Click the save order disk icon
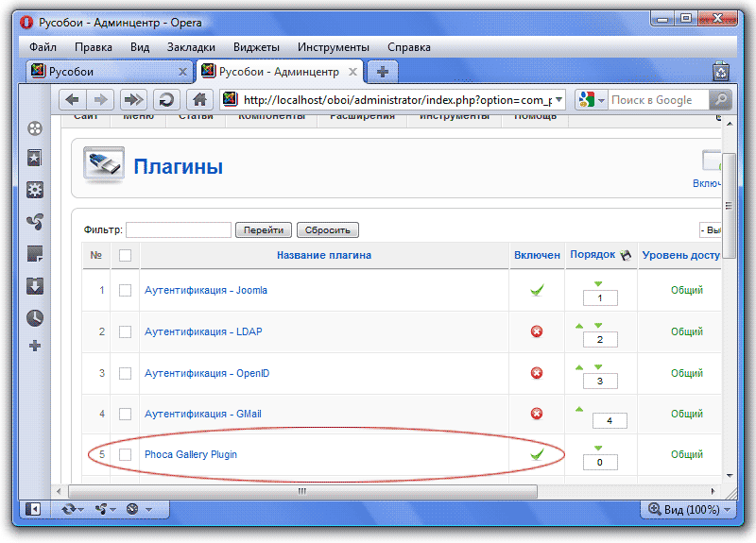This screenshot has height=543, width=756. (x=625, y=255)
